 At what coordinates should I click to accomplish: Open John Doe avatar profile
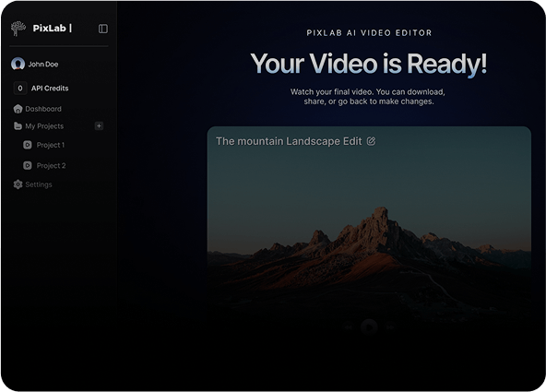click(x=18, y=64)
